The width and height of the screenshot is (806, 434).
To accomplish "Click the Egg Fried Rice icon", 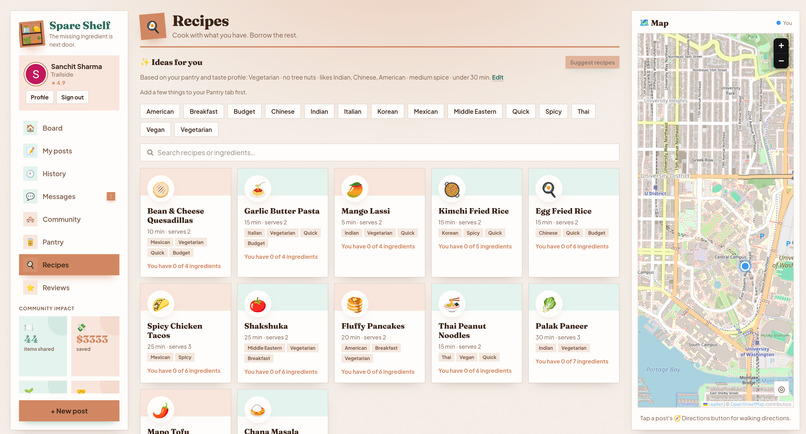I will pos(548,189).
